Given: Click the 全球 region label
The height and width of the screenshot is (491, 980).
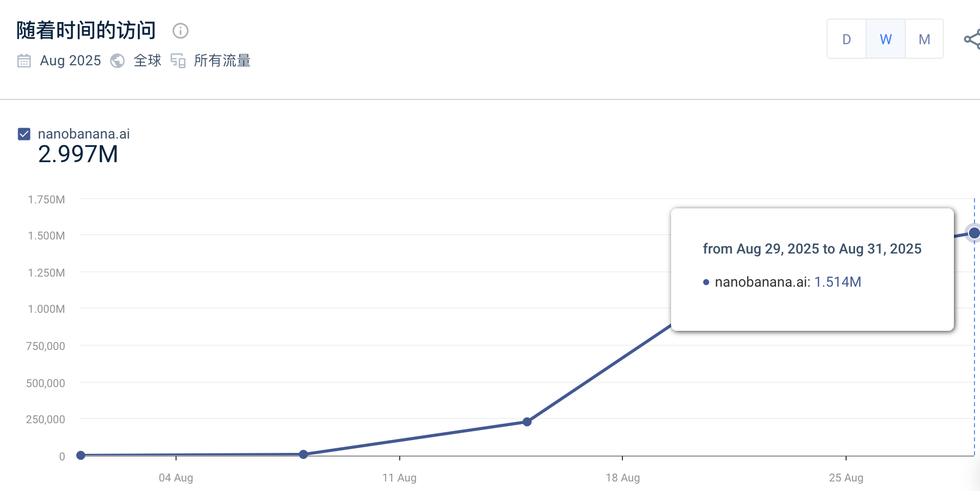Looking at the screenshot, I should coord(147,61).
